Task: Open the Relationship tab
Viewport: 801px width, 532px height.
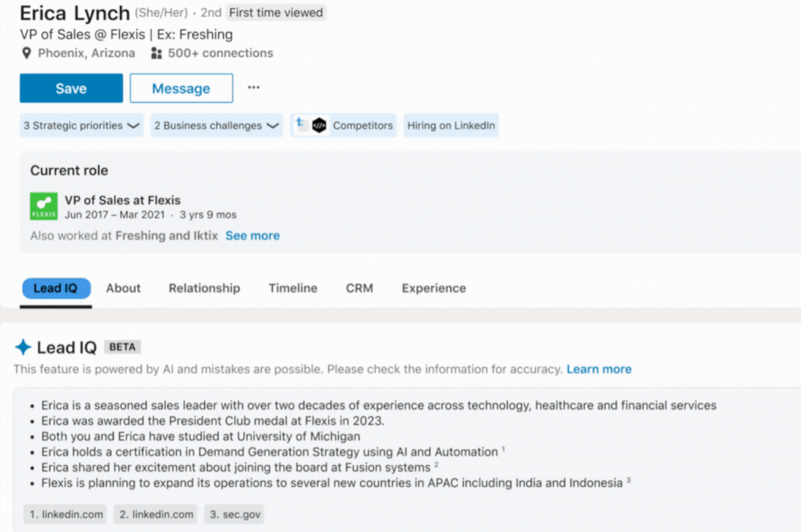Action: click(x=204, y=288)
